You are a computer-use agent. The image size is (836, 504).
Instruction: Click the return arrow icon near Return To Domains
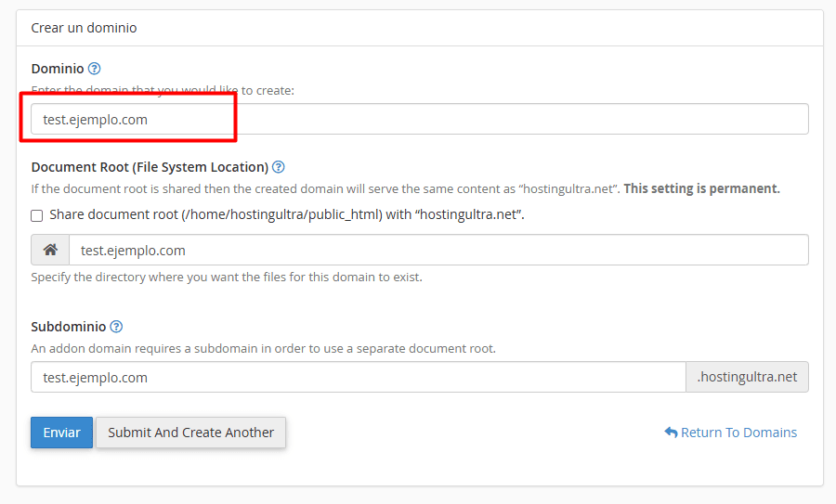[671, 433]
